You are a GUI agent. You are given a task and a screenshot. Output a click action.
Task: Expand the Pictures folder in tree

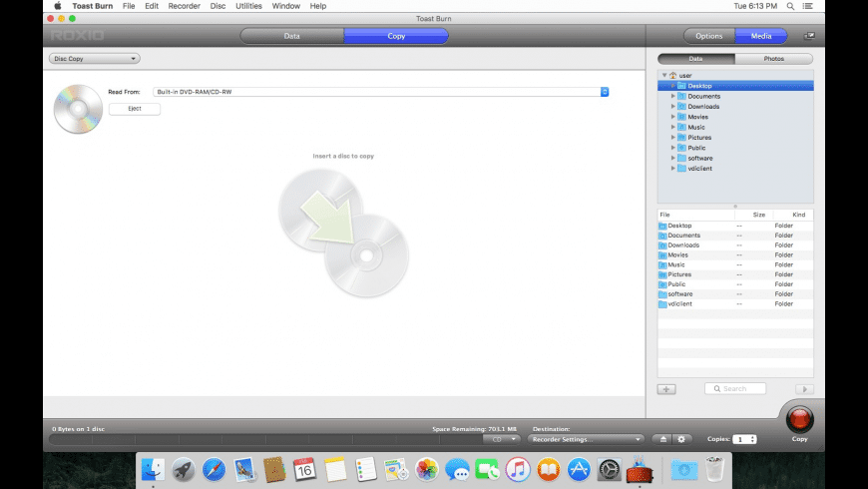tap(673, 138)
